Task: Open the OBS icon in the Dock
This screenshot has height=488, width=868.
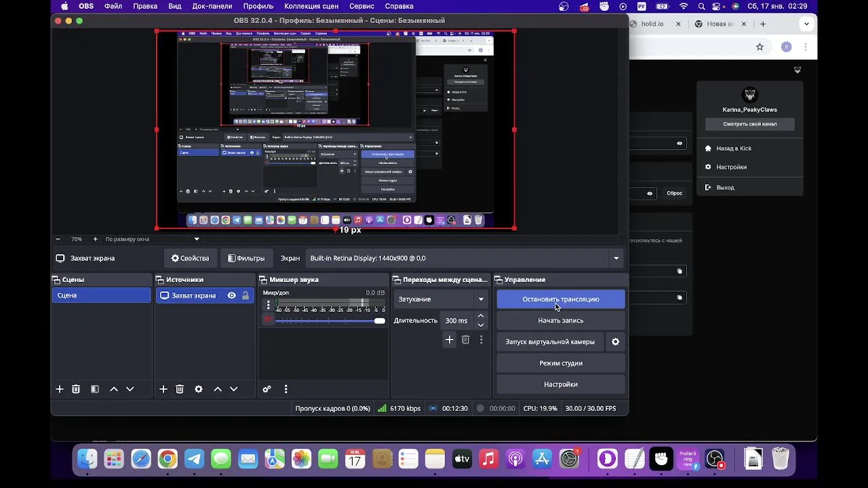Action: click(715, 459)
